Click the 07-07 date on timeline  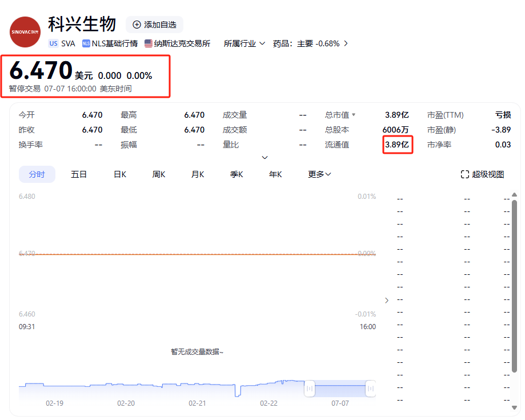(x=340, y=403)
